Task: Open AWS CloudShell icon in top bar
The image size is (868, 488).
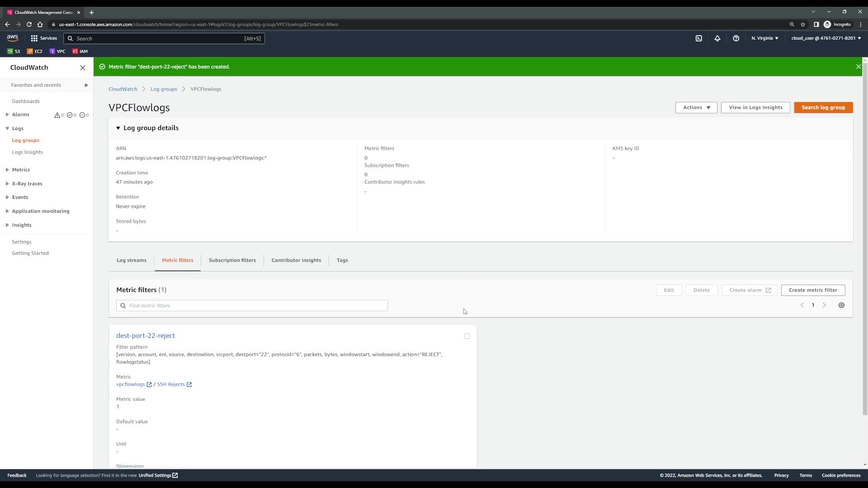Action: (698, 38)
